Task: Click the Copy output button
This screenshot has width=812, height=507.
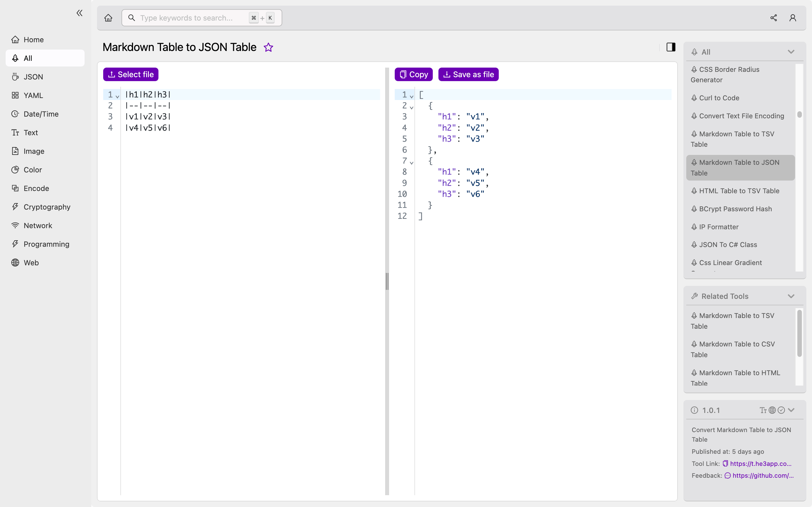Action: [413, 74]
